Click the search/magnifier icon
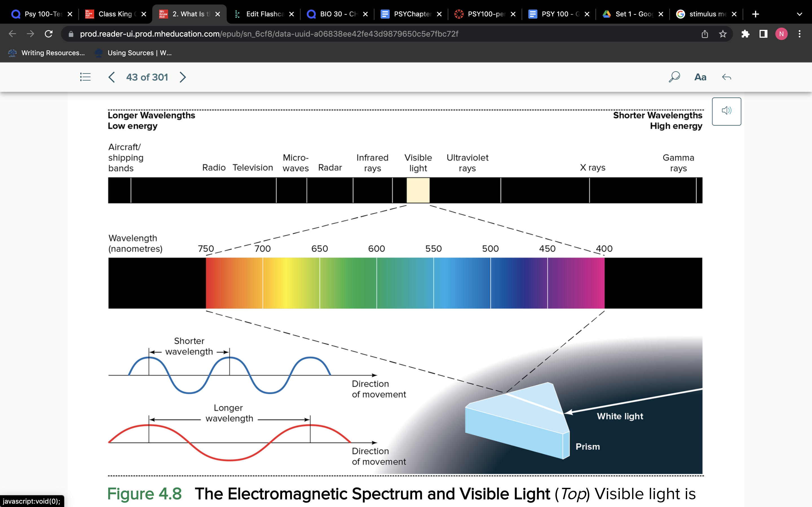Screen dimensions: 812x507 tap(675, 77)
